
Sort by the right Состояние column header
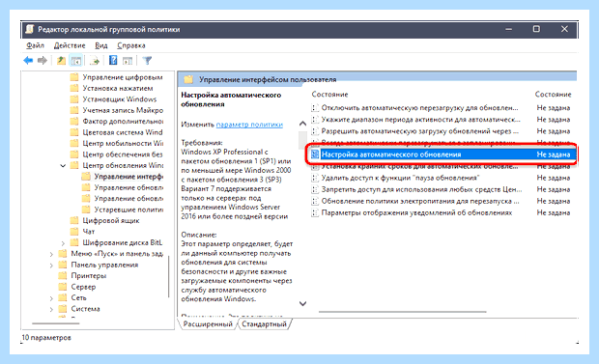click(554, 95)
